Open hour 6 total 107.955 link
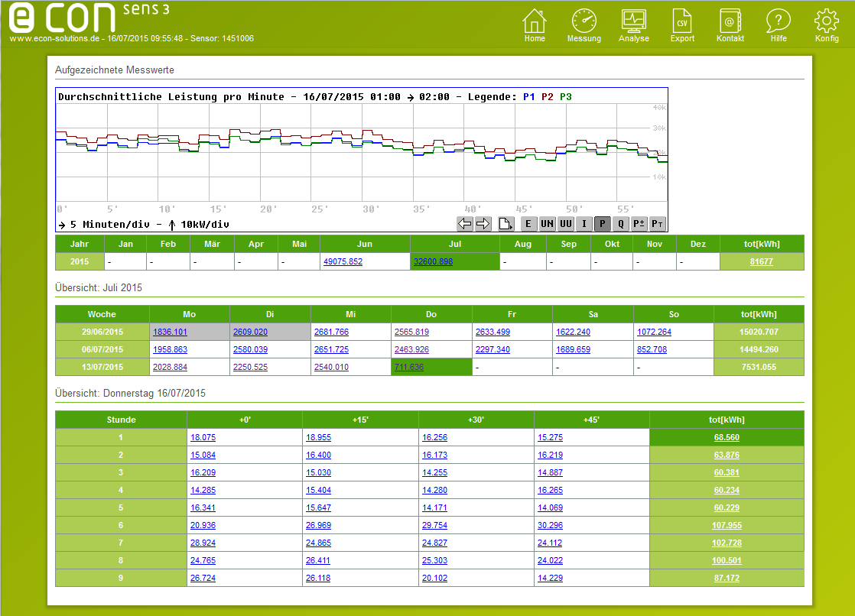 click(725, 525)
